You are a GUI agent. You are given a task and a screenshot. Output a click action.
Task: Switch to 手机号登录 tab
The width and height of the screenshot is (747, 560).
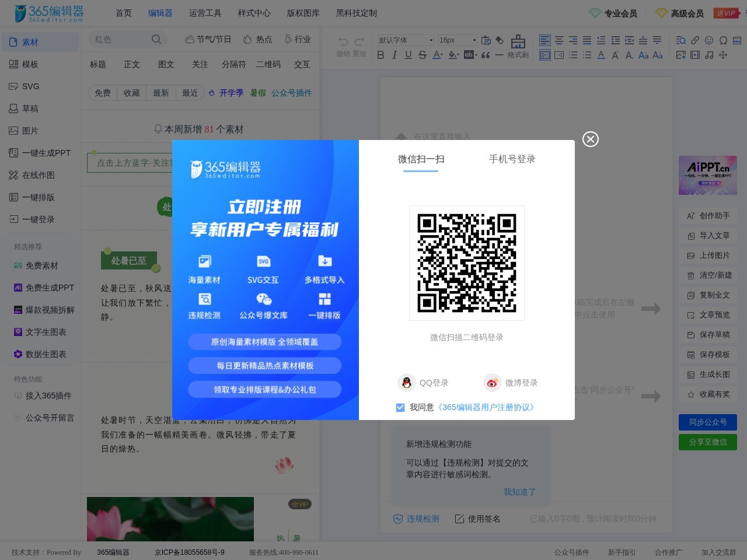tap(512, 159)
